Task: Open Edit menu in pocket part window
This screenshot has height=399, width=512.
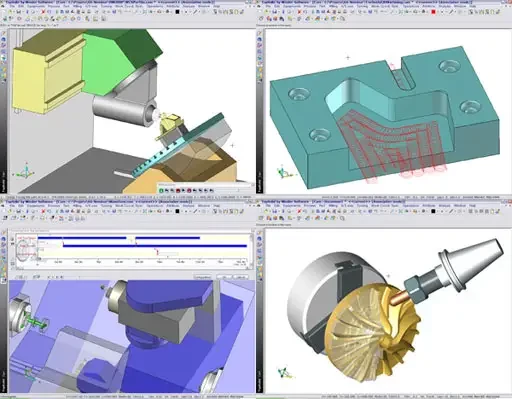Action: click(x=277, y=6)
